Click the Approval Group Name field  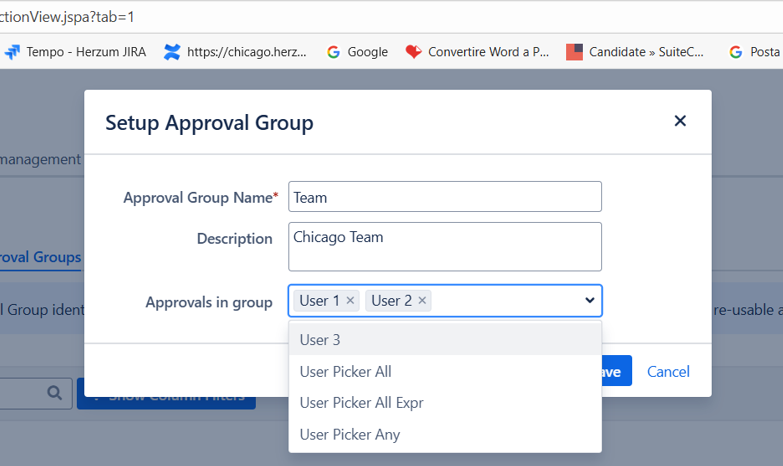pos(445,197)
